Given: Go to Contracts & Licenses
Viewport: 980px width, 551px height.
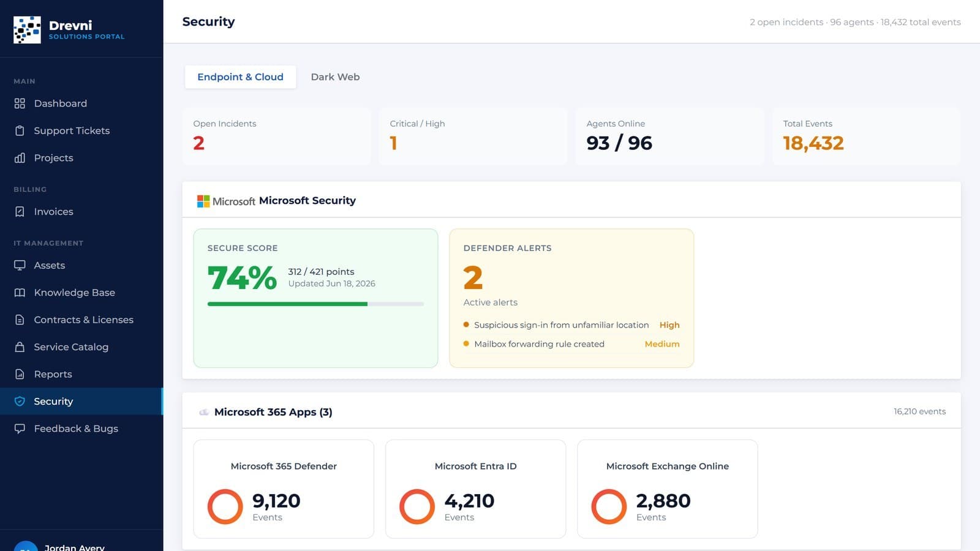Looking at the screenshot, I should pyautogui.click(x=81, y=320).
